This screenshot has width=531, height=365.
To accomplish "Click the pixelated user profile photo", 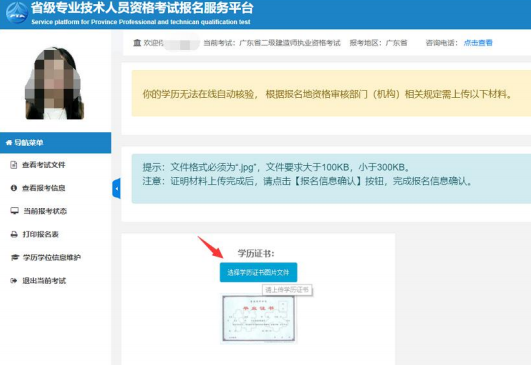I will click(55, 83).
